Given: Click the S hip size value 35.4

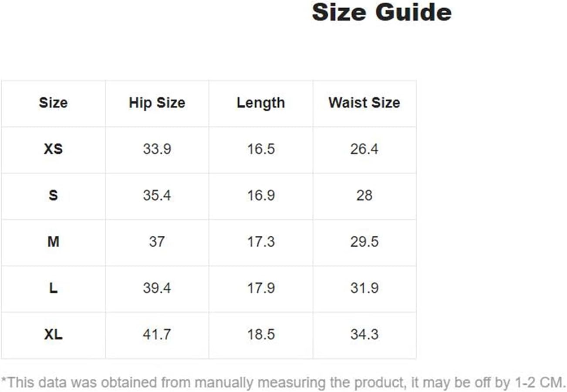Looking at the screenshot, I should click(x=157, y=195).
